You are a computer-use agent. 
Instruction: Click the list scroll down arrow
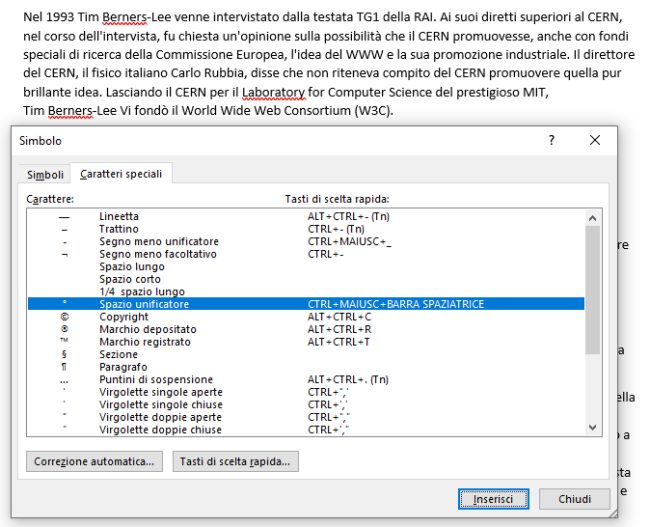592,427
